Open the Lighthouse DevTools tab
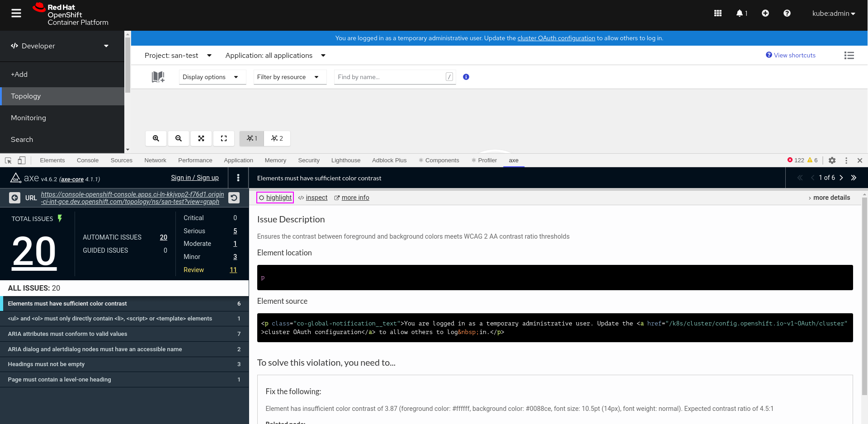868x424 pixels. point(346,160)
